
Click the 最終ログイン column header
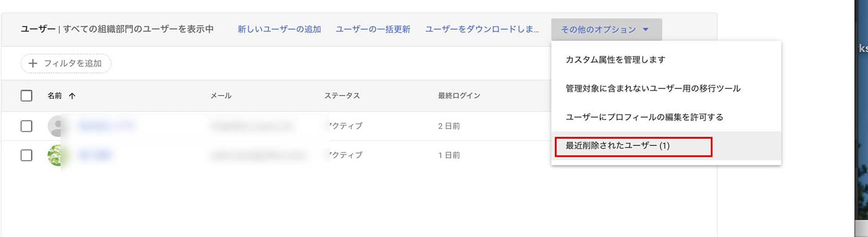(x=459, y=96)
